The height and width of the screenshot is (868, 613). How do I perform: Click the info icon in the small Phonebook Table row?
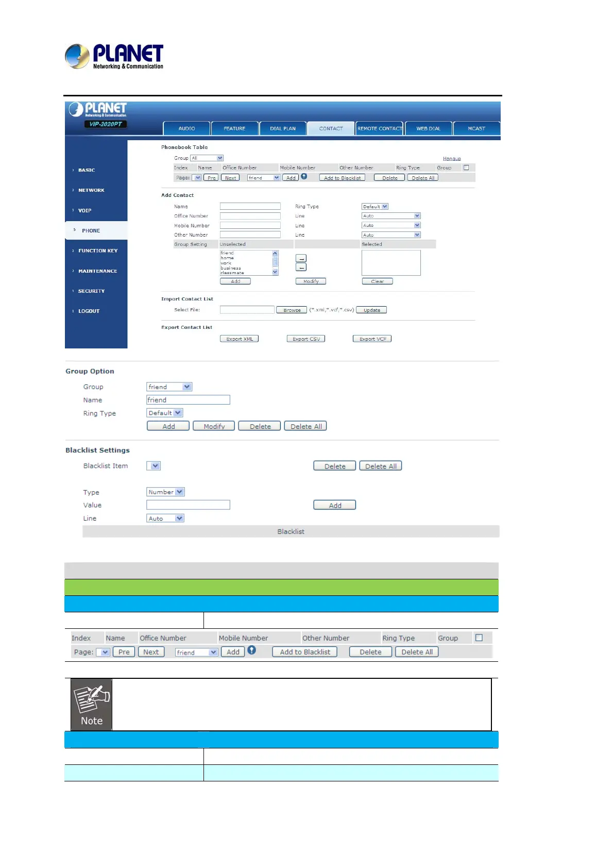(304, 177)
